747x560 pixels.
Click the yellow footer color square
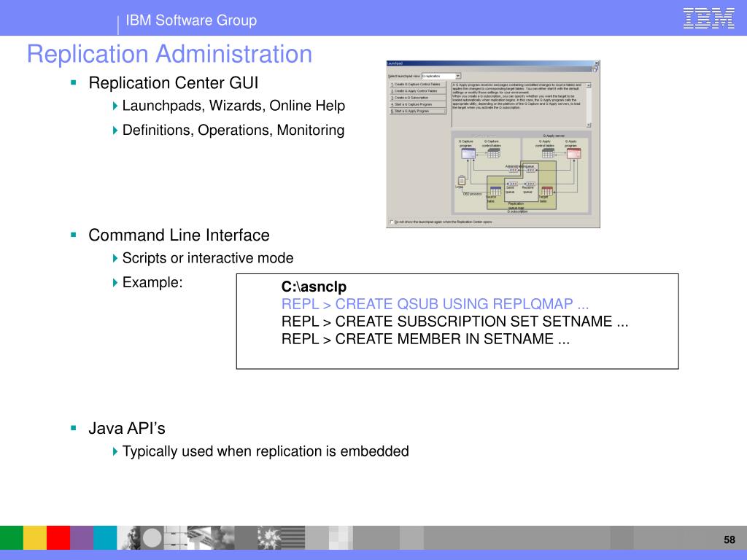tap(35, 538)
